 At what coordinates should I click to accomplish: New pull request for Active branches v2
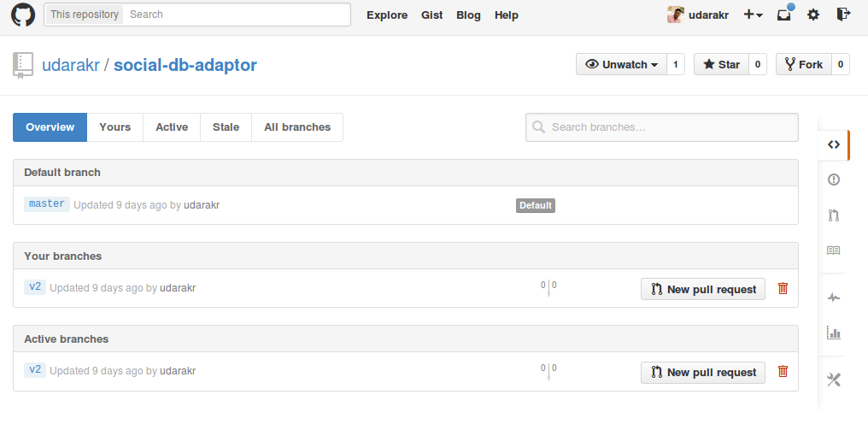[x=703, y=372]
